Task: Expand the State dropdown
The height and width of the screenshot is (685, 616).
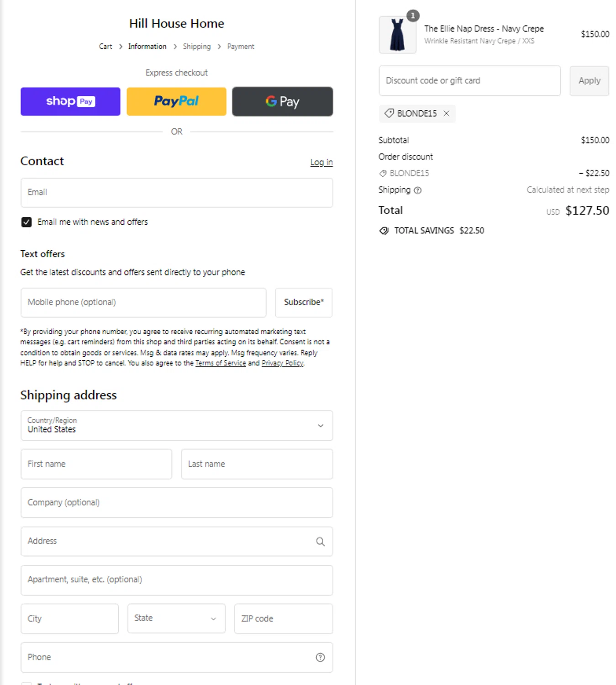Action: coord(176,618)
